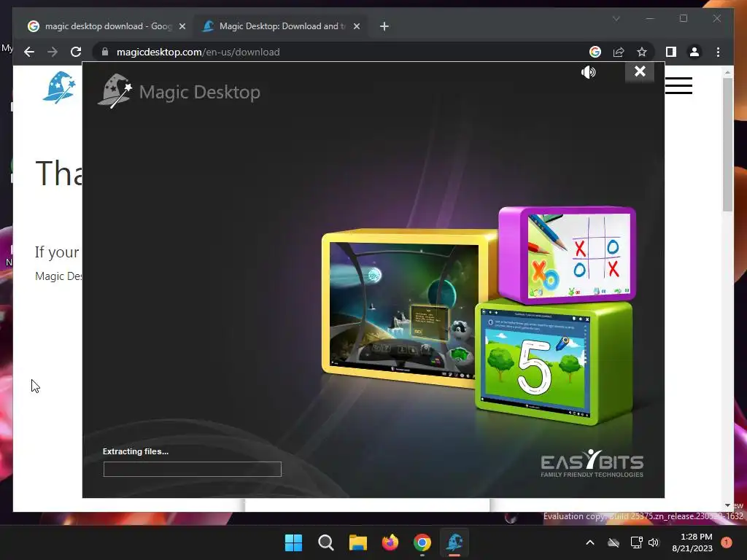The image size is (747, 560).
Task: Click the extracting files progress bar
Action: 193,469
